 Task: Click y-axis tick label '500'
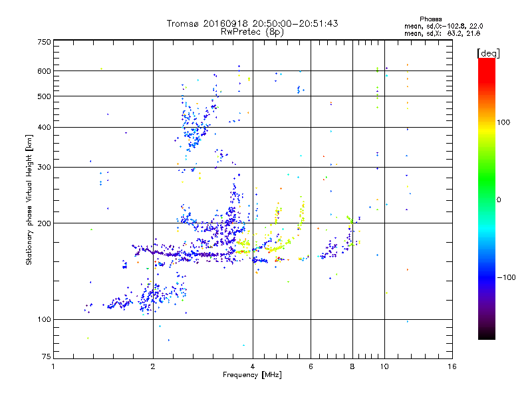click(x=44, y=96)
